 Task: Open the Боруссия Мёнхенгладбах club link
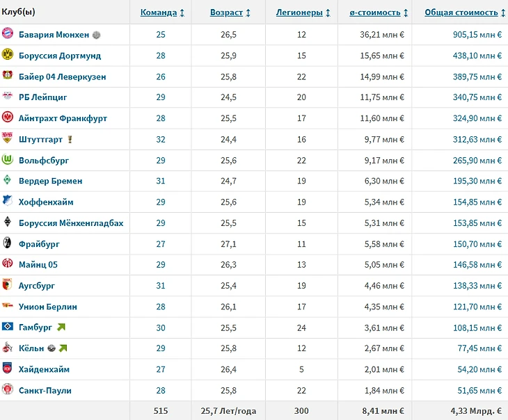(71, 223)
